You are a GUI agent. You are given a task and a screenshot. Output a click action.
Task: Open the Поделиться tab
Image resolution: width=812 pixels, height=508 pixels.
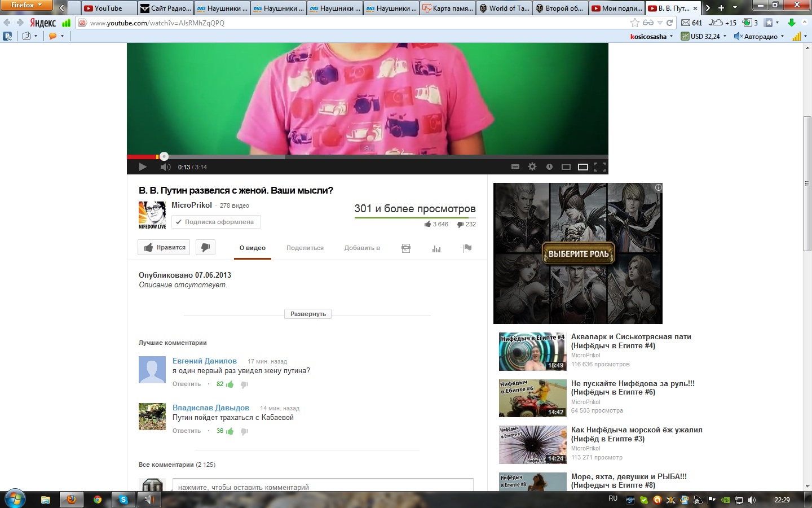(305, 248)
